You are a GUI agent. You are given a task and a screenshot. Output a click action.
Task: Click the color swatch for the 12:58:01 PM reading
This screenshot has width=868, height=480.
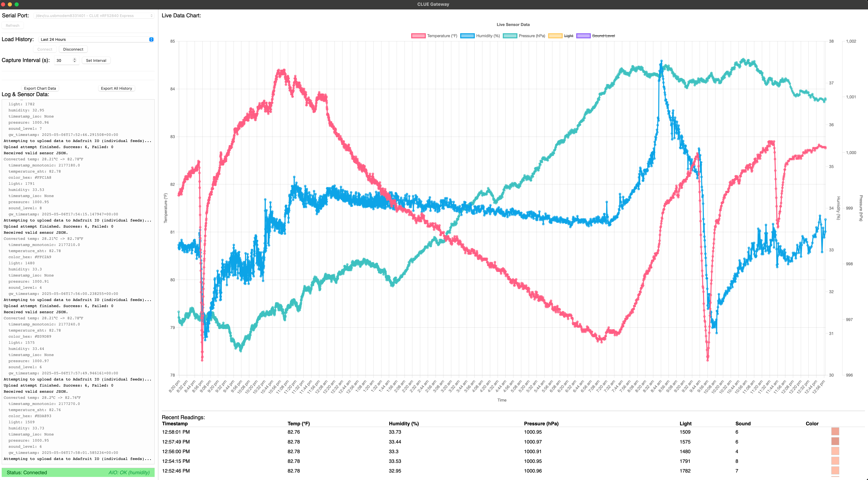click(835, 432)
